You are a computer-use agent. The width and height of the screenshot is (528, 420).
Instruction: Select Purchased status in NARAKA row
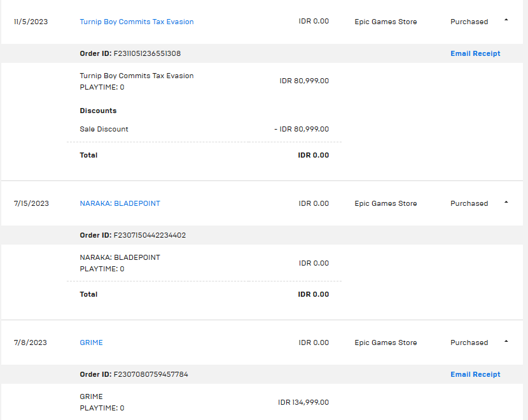click(x=469, y=203)
